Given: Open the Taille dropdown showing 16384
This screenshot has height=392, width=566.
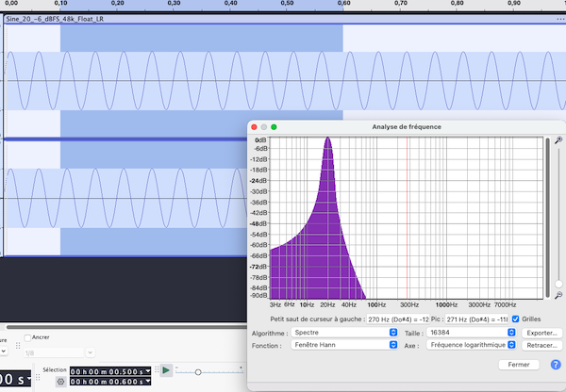Looking at the screenshot, I should 471,333.
